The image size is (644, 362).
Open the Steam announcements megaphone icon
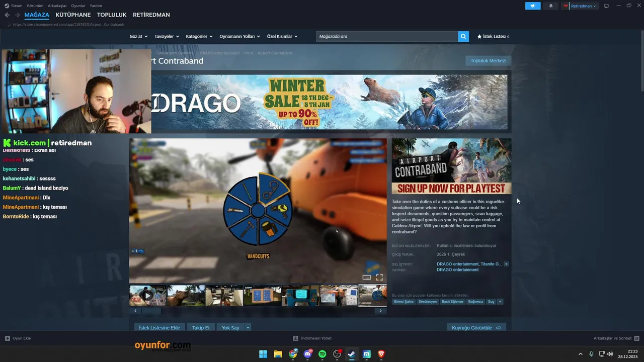[x=533, y=6]
